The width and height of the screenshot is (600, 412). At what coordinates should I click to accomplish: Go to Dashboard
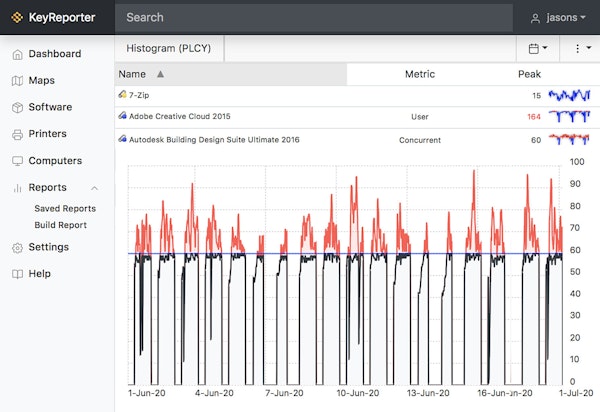click(x=55, y=54)
